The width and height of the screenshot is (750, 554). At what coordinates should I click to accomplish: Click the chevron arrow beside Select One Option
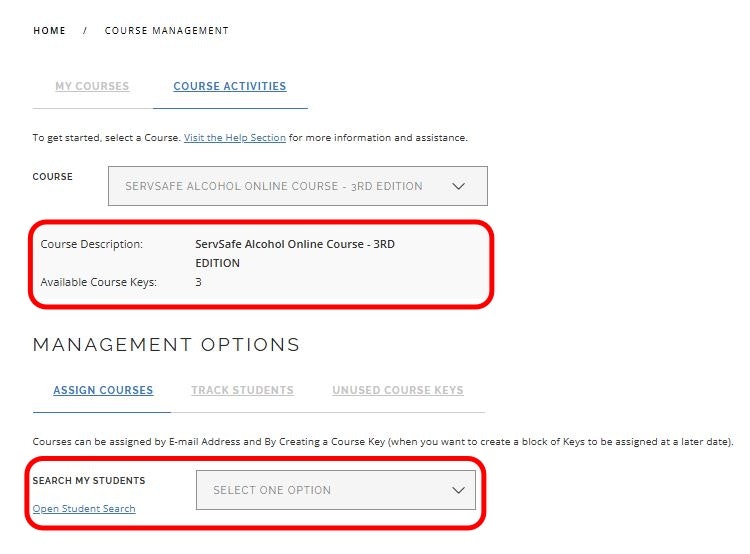click(459, 490)
